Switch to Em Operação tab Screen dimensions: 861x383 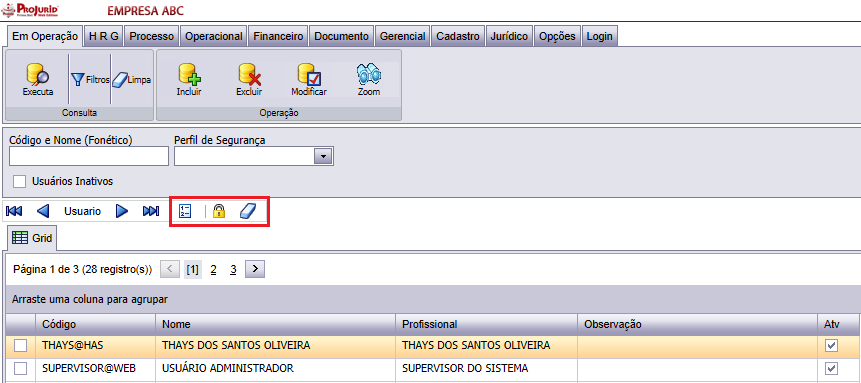[45, 36]
